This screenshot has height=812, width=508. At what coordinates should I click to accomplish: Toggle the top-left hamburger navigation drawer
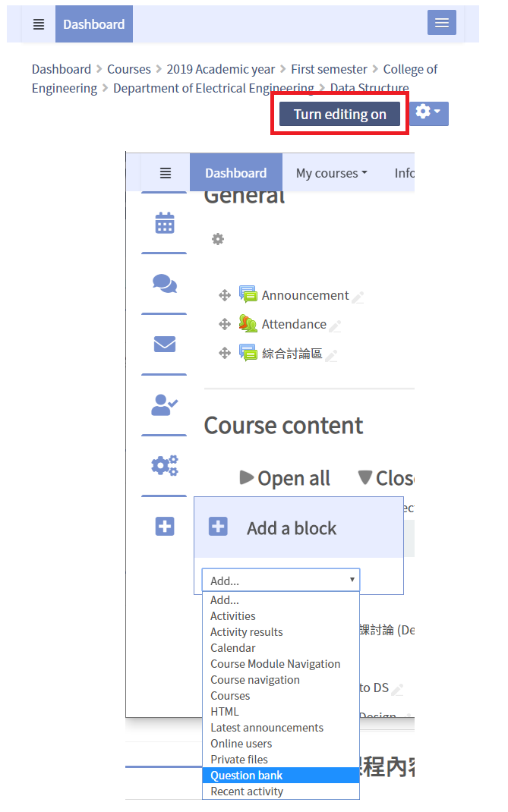click(x=39, y=24)
